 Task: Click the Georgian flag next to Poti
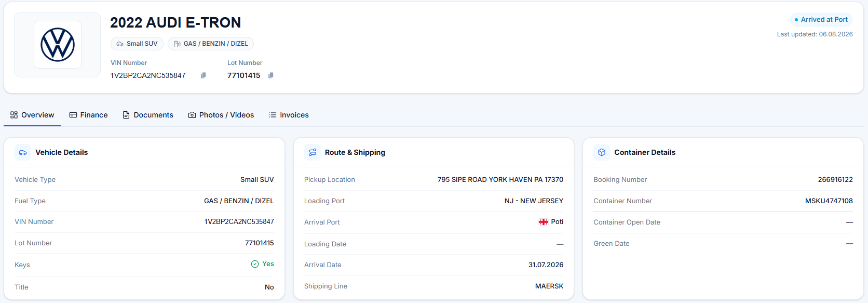[x=544, y=222]
